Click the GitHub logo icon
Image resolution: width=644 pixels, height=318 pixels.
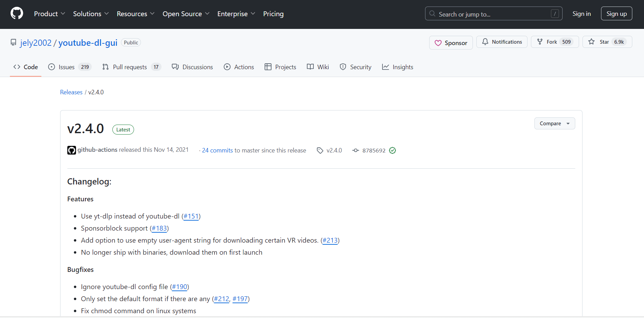tap(17, 14)
